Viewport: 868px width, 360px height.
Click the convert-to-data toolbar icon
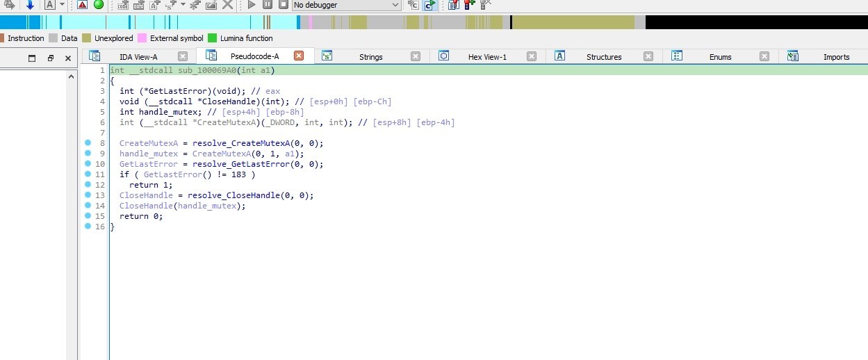(x=138, y=5)
